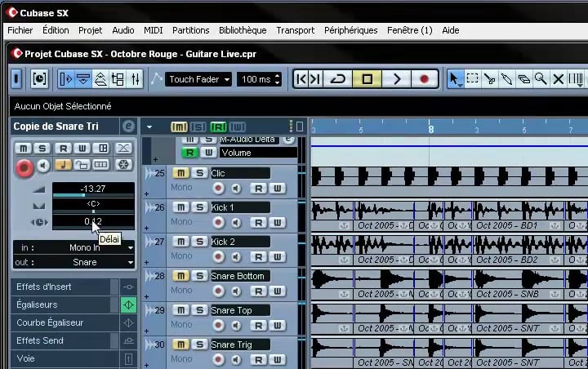Enable write automation on Clic track
Image resolution: width=588 pixels, height=369 pixels.
pos(278,189)
